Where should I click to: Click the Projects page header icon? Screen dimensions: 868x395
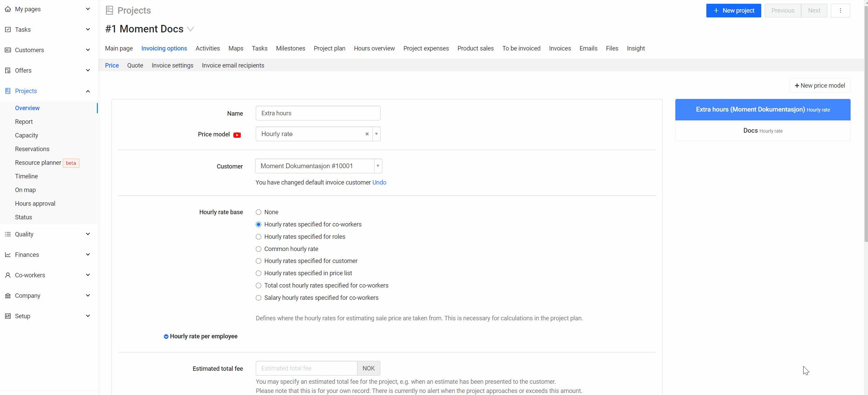(x=109, y=11)
